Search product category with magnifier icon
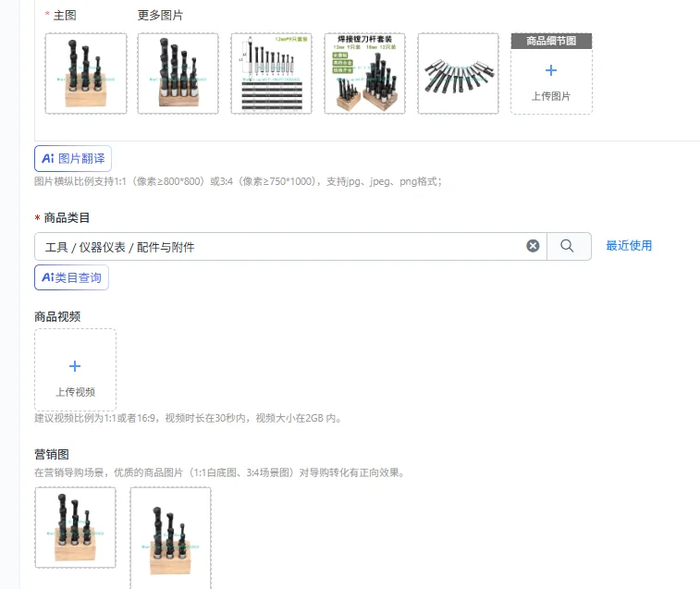The height and width of the screenshot is (589, 700). click(x=567, y=246)
